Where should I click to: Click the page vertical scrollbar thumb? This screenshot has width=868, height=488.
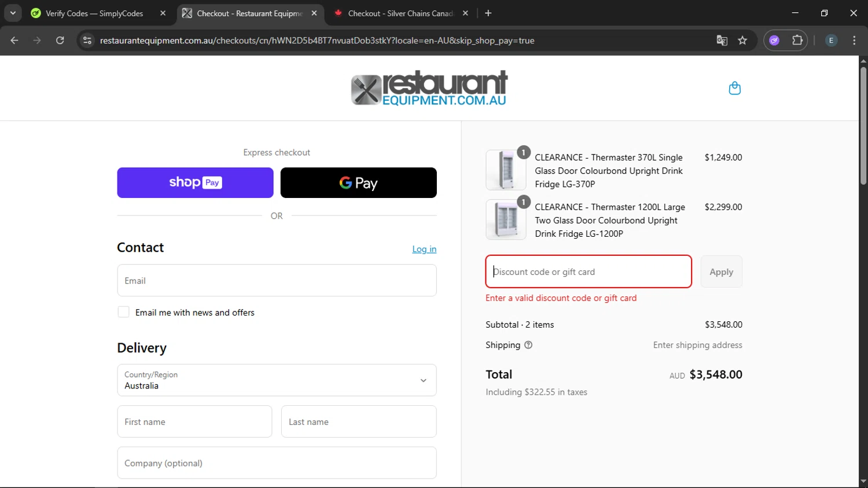[863, 126]
